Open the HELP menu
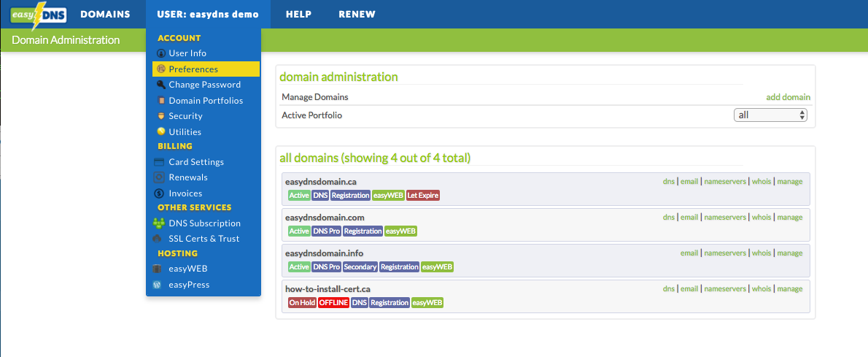Screen dimensions: 868x357 pos(298,15)
